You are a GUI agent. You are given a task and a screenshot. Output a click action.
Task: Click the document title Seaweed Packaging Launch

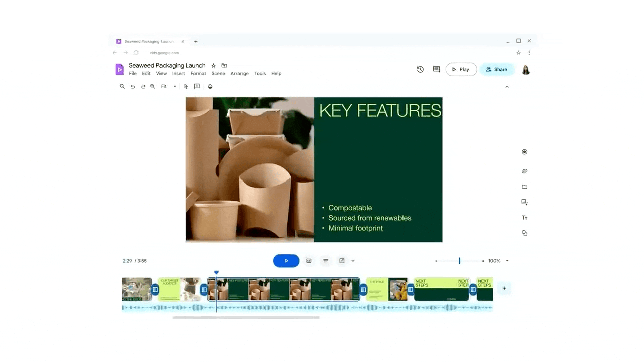(167, 65)
